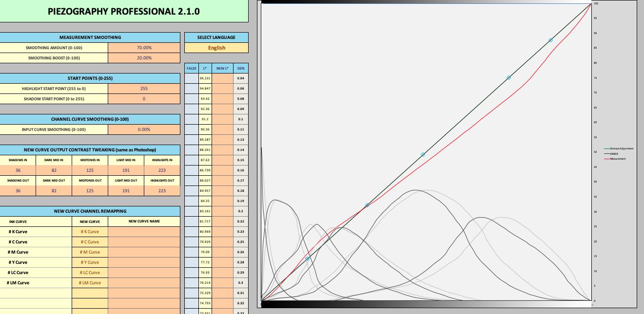This screenshot has width=644, height=314.
Task: Select the Light Mid In value 191
Action: (x=126, y=170)
